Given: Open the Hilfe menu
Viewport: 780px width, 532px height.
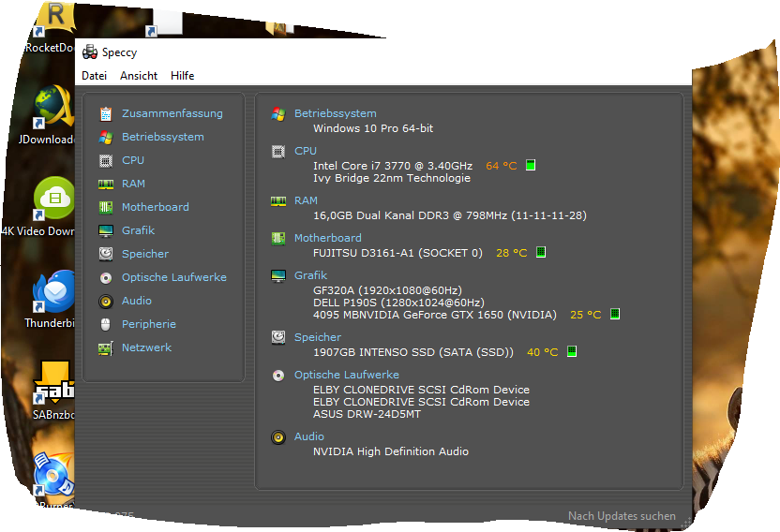Looking at the screenshot, I should [x=182, y=76].
